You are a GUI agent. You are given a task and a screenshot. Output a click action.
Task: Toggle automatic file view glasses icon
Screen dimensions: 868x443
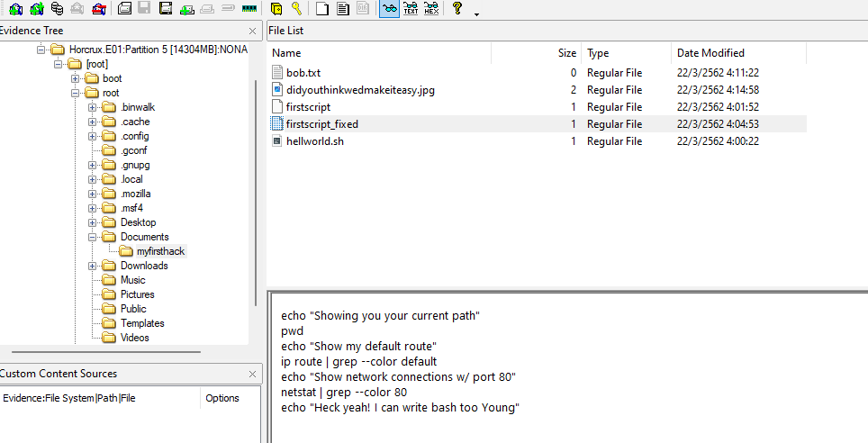coord(390,8)
